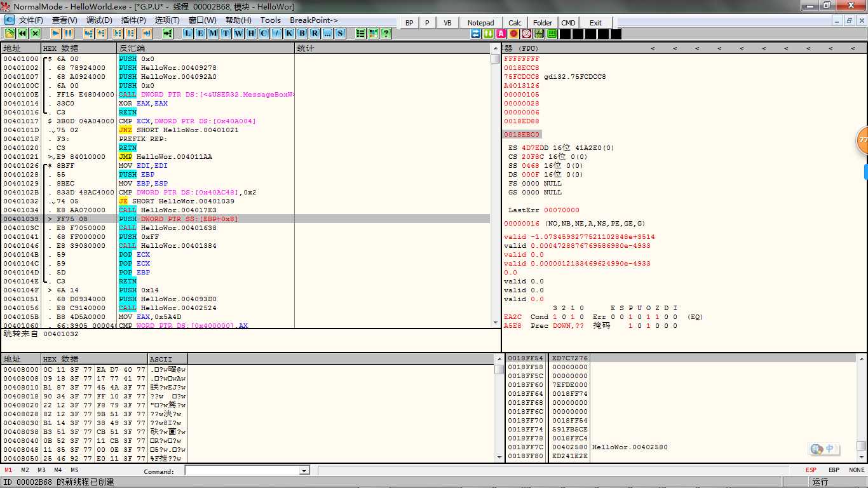This screenshot has height=488, width=868.
Task: Click the Close program X toolbar icon
Action: [36, 33]
